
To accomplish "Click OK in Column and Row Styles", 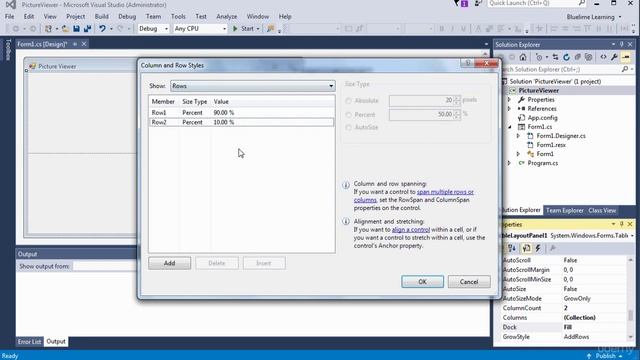I will (x=422, y=282).
